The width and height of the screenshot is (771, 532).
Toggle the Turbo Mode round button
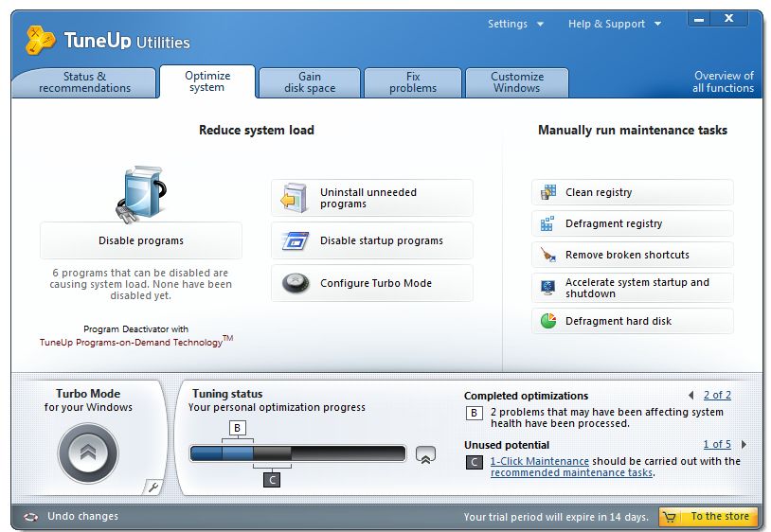[88, 453]
